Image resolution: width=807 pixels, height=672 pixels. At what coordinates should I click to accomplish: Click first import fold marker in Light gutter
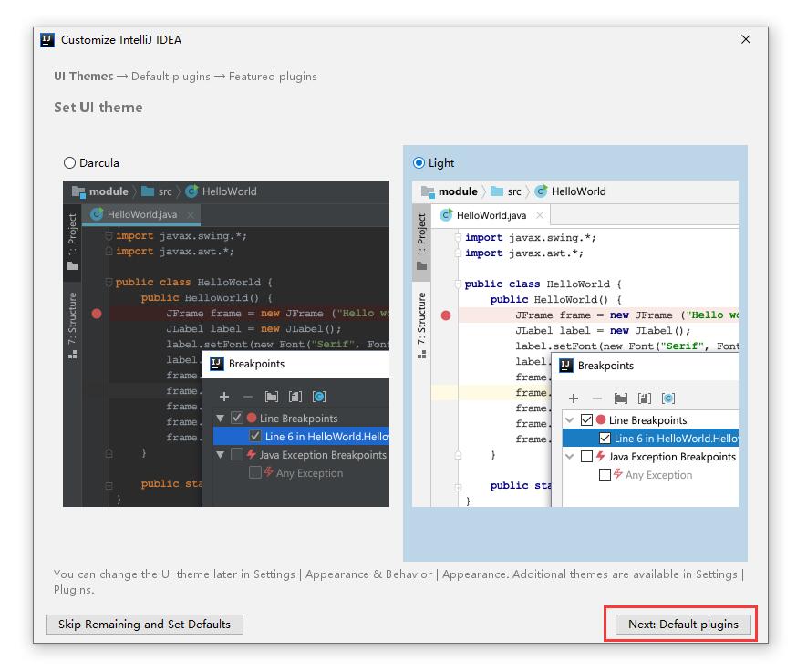458,237
